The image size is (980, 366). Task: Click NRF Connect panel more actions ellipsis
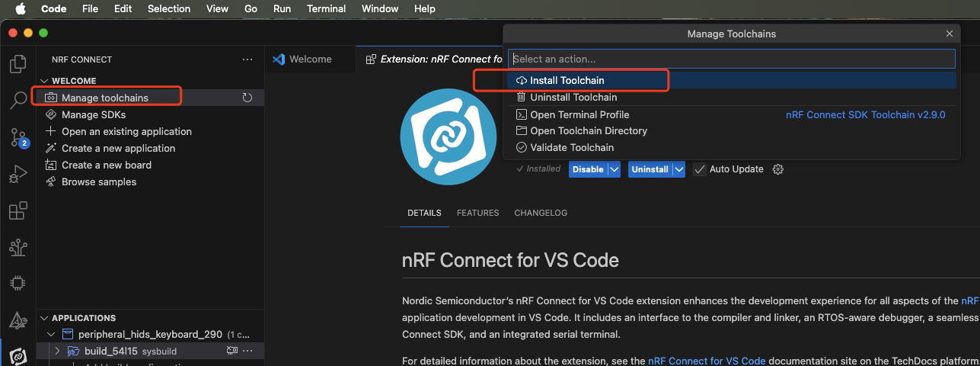[247, 59]
